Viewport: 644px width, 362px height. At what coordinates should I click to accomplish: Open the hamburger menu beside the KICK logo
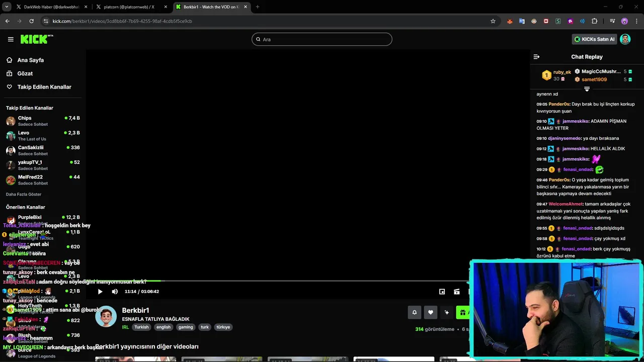coord(11,39)
